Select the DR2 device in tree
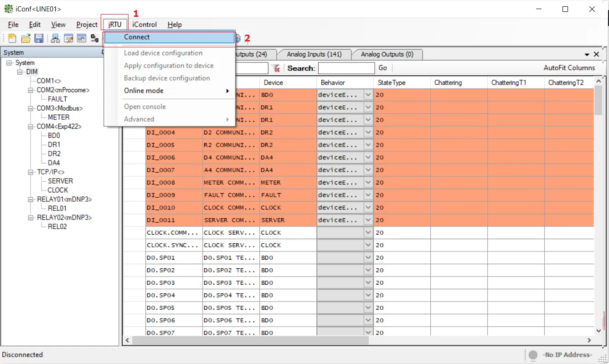The width and height of the screenshot is (609, 364). [x=54, y=154]
